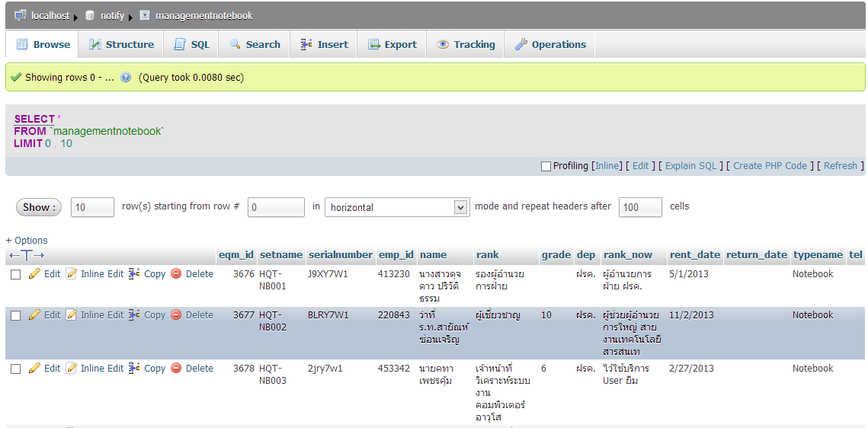
Task: Select the checkbox for row 3678
Action: point(15,369)
